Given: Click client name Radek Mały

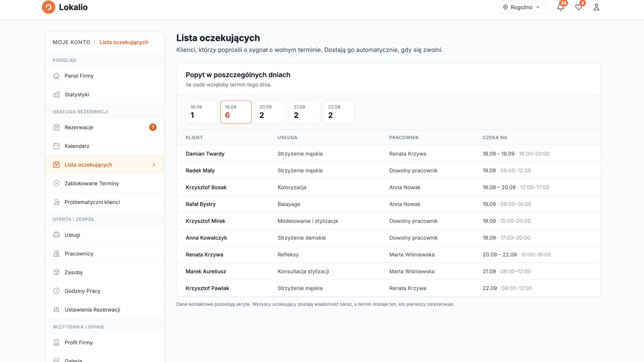Looking at the screenshot, I should (x=200, y=171).
